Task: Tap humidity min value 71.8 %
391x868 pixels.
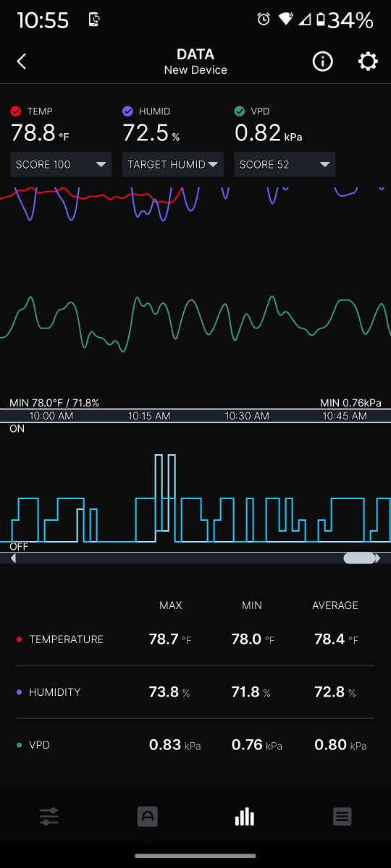Action: (x=251, y=692)
